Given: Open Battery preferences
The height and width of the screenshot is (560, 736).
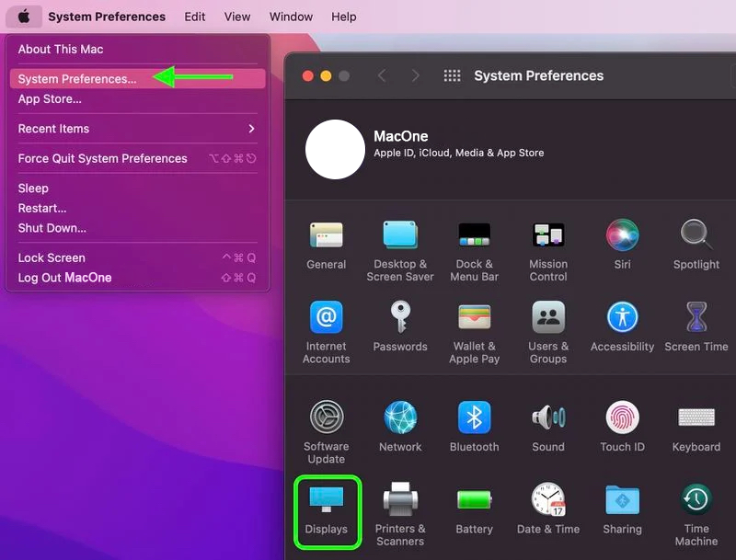Looking at the screenshot, I should [x=474, y=509].
